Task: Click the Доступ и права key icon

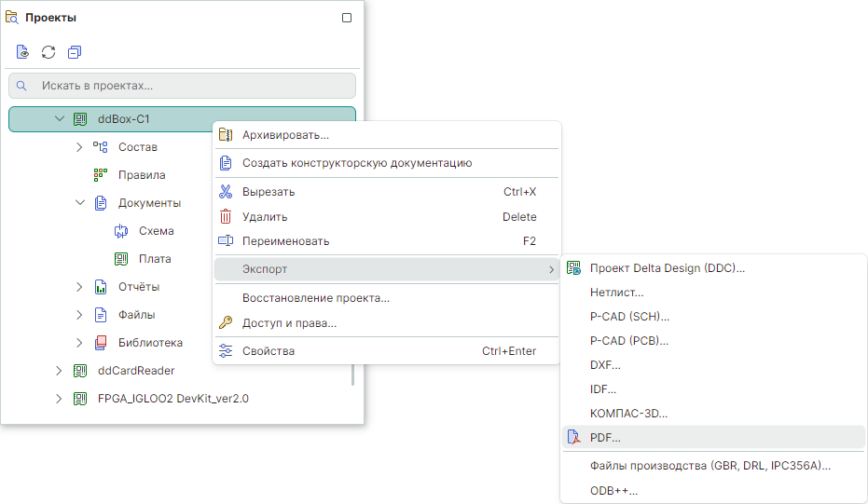Action: tap(225, 323)
